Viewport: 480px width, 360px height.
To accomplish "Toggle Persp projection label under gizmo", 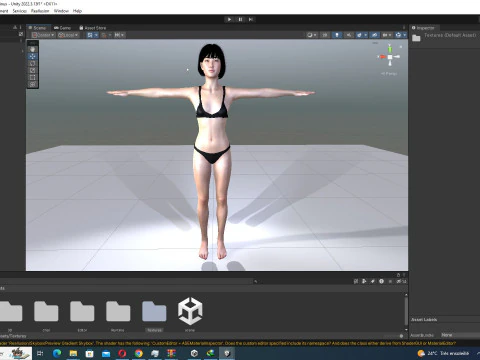I will [389, 73].
